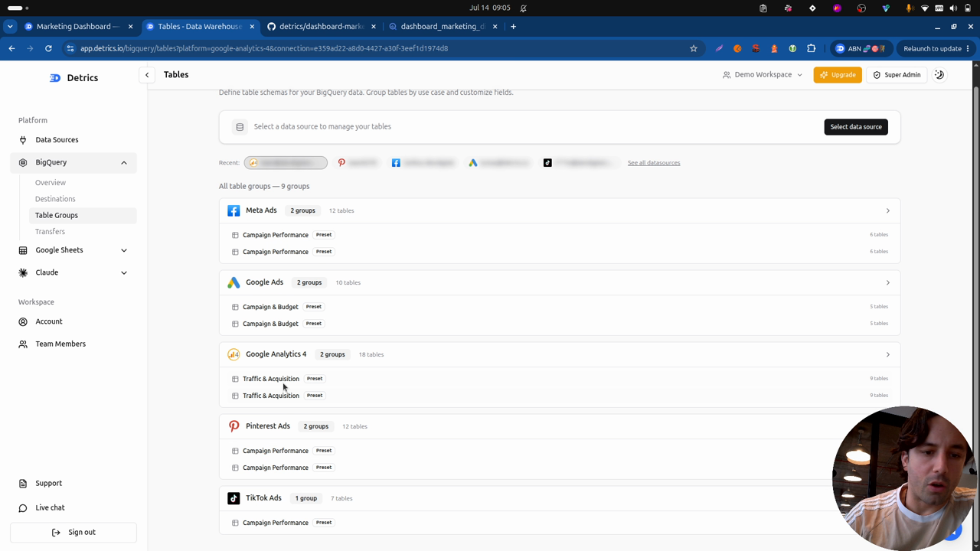Click the "18 tables" count for Google Analytics 4
This screenshot has height=551, width=980.
pyautogui.click(x=371, y=354)
